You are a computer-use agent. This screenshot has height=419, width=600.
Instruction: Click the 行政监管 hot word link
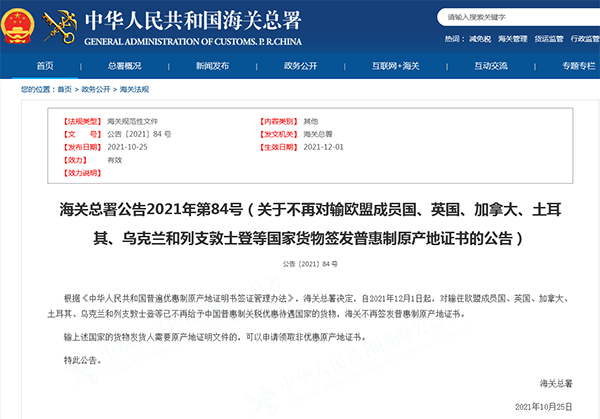pos(584,39)
